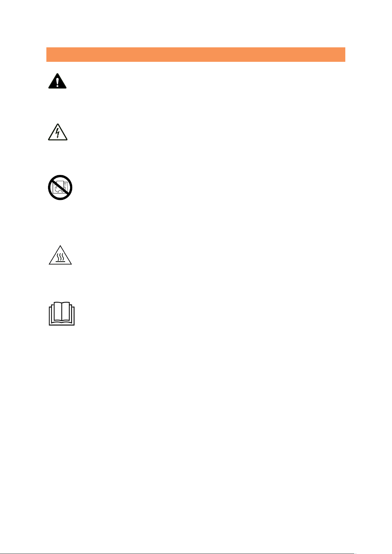Click the right page of the book icon
The height and width of the screenshot is (554, 392).
point(66,311)
